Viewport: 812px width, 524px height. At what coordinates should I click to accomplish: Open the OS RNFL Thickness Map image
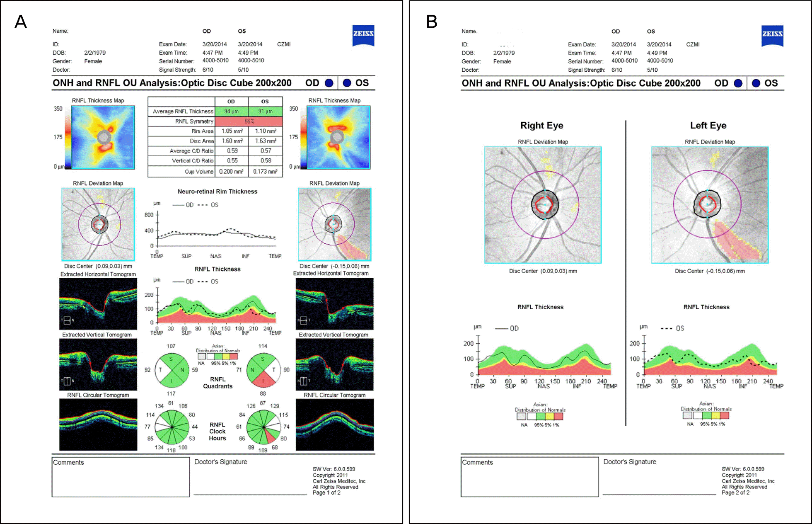point(338,137)
